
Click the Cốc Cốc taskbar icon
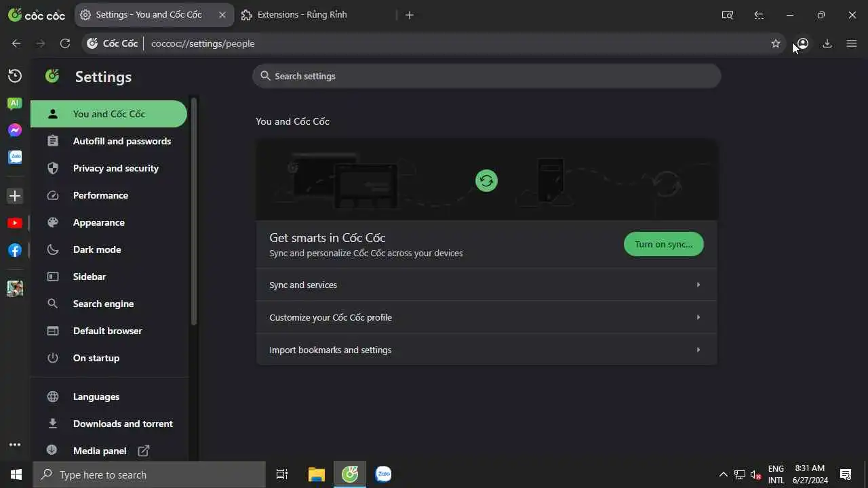[350, 474]
